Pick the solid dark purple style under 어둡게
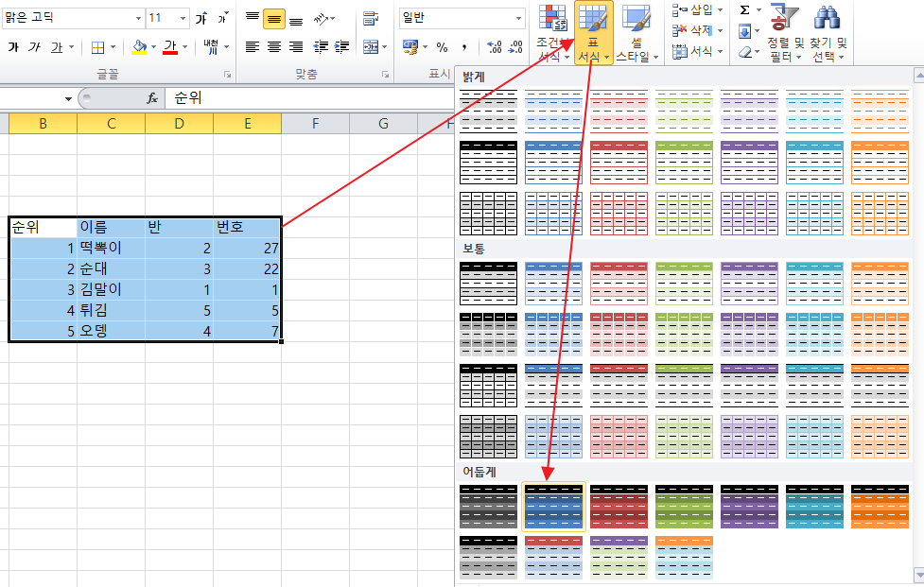 (750, 507)
